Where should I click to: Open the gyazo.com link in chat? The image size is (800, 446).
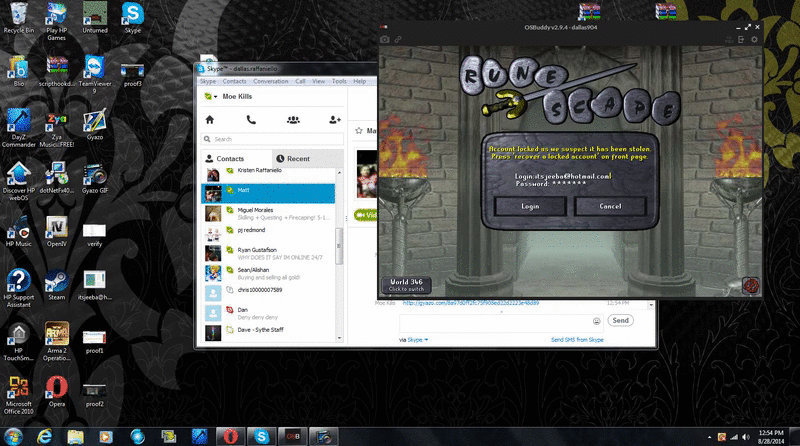pos(471,303)
